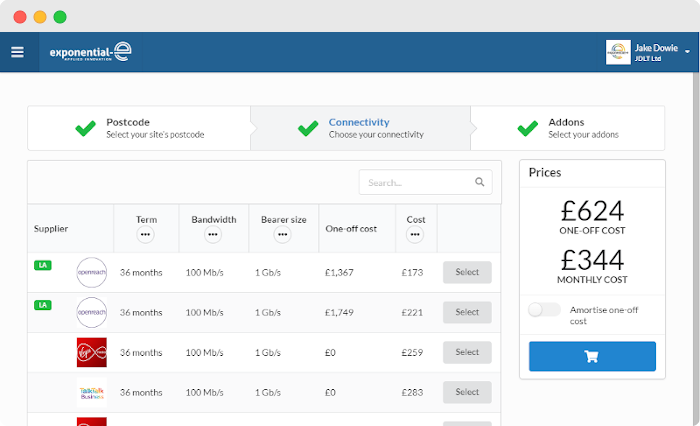Click the £344 monthly cost price
The width and height of the screenshot is (700, 426).
(592, 259)
